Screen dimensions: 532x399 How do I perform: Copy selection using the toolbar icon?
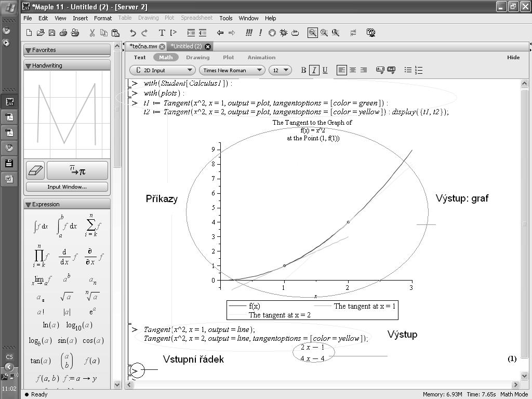pyautogui.click(x=104, y=33)
